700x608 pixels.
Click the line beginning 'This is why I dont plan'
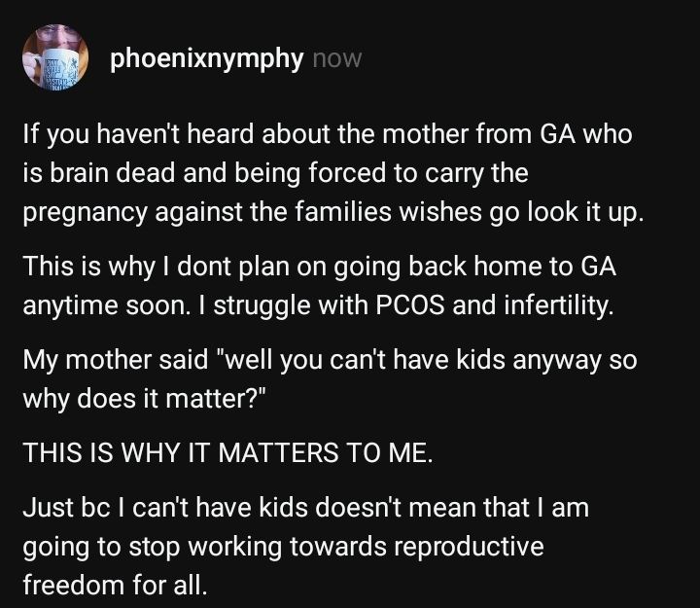(320, 267)
